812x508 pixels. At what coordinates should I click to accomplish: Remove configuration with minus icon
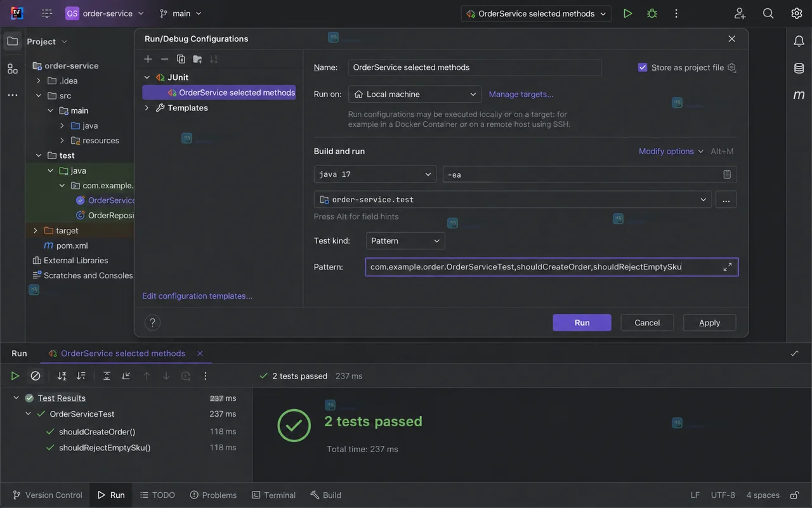[x=164, y=59]
